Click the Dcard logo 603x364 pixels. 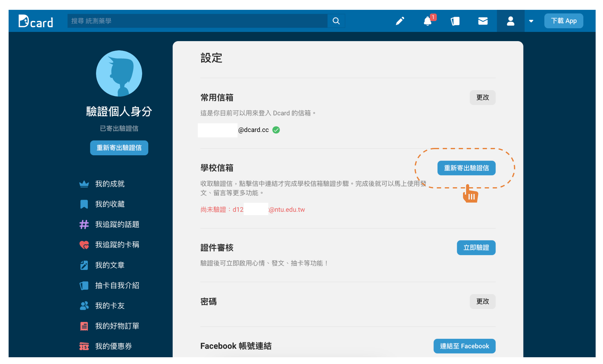pyautogui.click(x=35, y=21)
